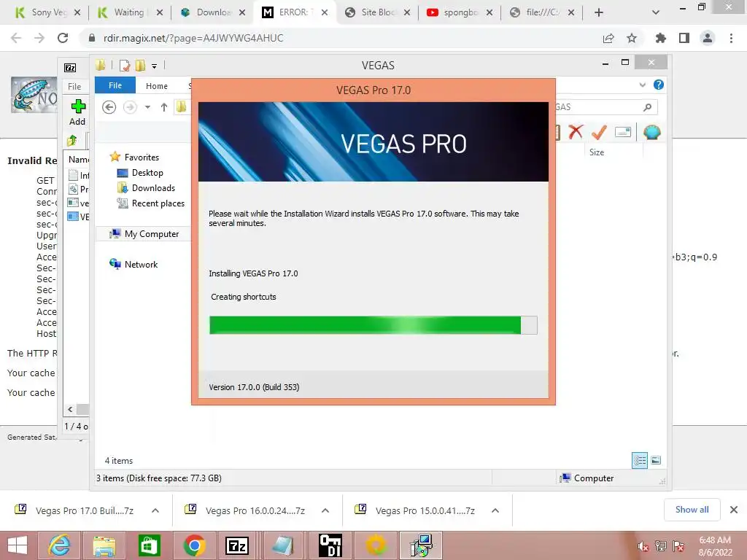
Task: Click the 7-Zip up-folder icon
Action: pos(72,140)
